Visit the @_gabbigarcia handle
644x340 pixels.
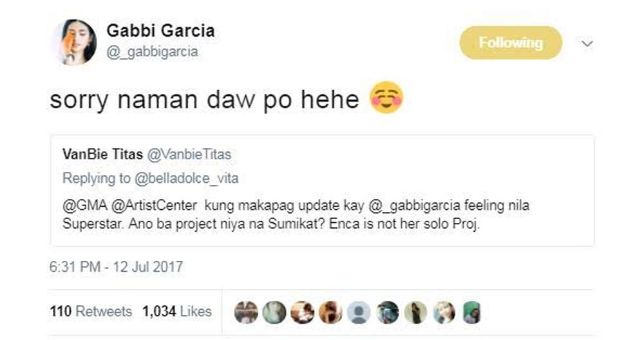coord(153,52)
